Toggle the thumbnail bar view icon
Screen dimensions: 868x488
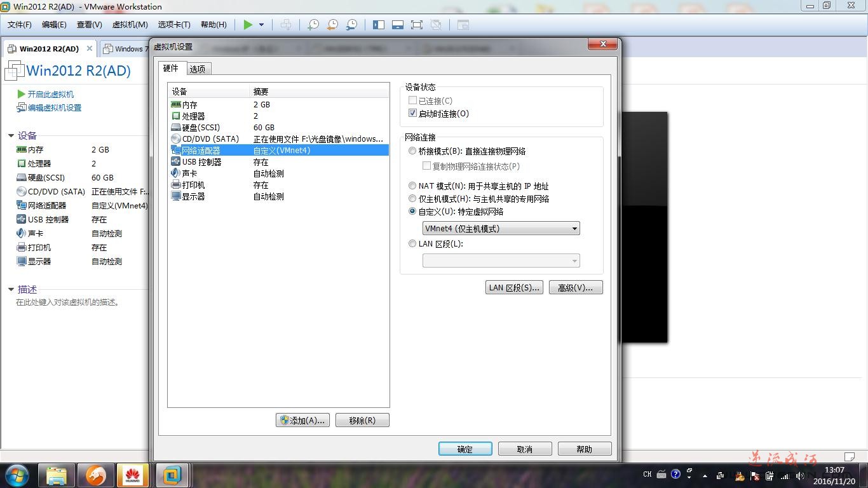coord(398,25)
